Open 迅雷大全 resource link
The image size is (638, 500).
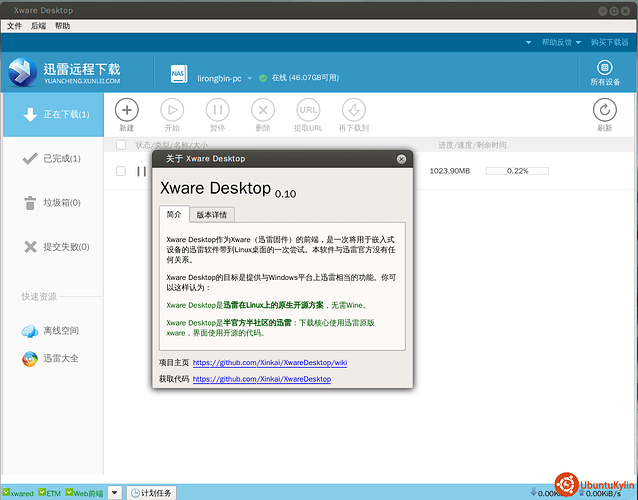point(50,358)
